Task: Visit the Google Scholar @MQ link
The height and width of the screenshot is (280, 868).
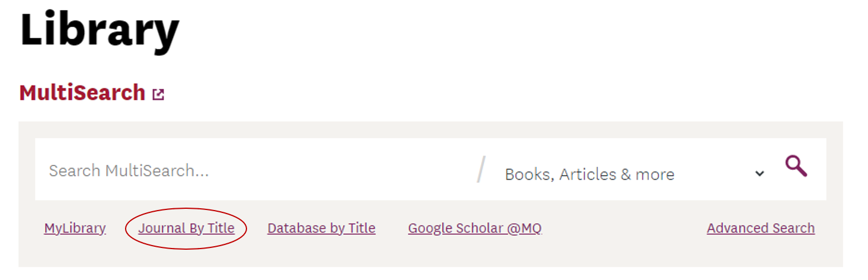Action: [475, 228]
